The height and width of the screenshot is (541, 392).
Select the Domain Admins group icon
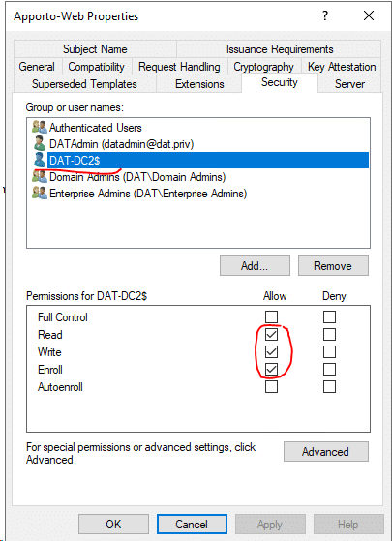40,177
